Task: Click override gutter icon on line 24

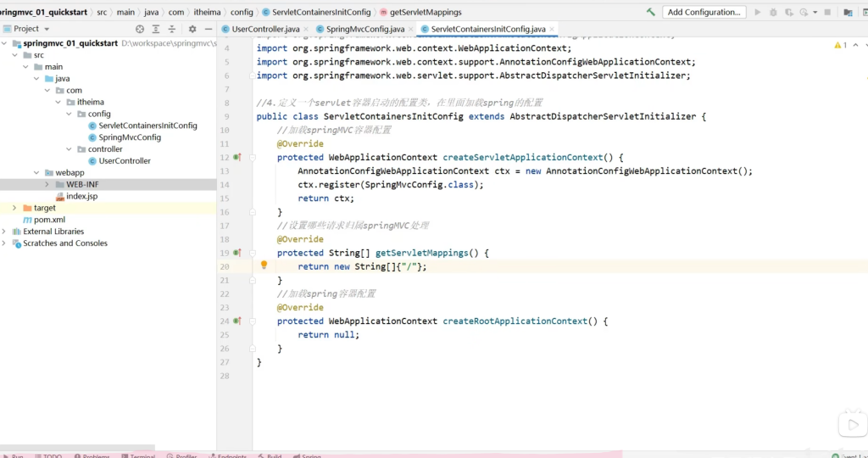Action: click(237, 321)
